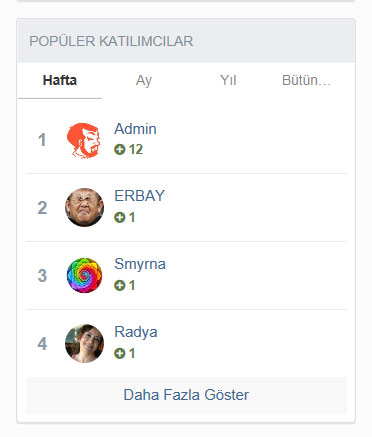Select the Yıl tab
Viewport: 372px width, 437px height.
coord(228,81)
